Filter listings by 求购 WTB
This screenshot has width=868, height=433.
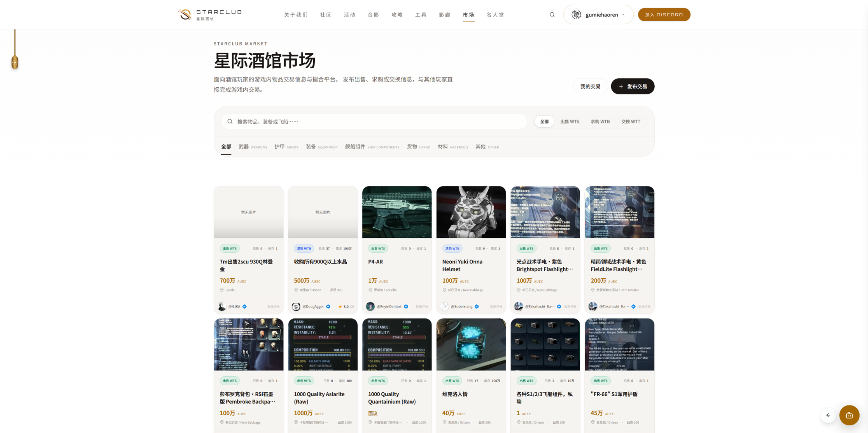(x=600, y=122)
